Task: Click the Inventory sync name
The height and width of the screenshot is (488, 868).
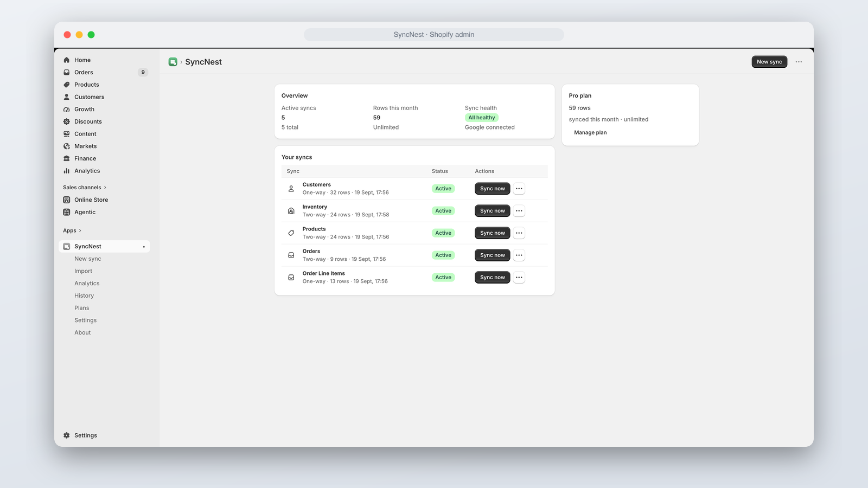Action: coord(315,207)
